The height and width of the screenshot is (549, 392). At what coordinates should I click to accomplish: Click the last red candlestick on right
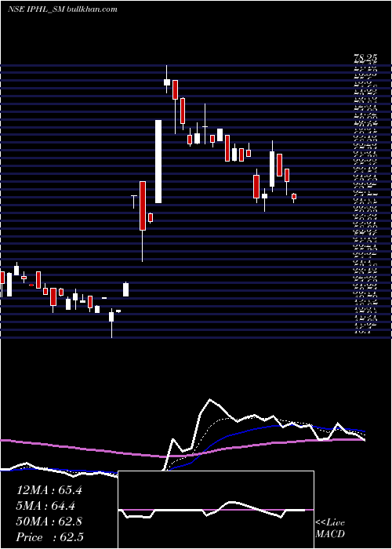pyautogui.click(x=294, y=196)
